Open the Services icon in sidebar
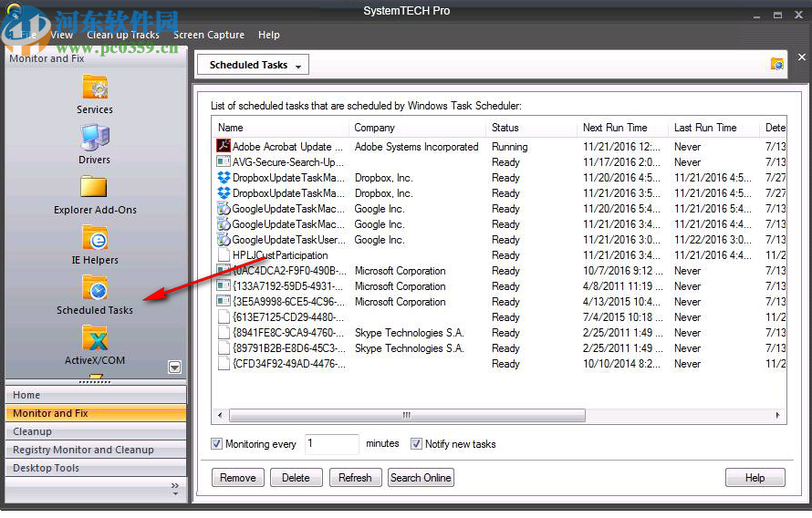 point(95,87)
